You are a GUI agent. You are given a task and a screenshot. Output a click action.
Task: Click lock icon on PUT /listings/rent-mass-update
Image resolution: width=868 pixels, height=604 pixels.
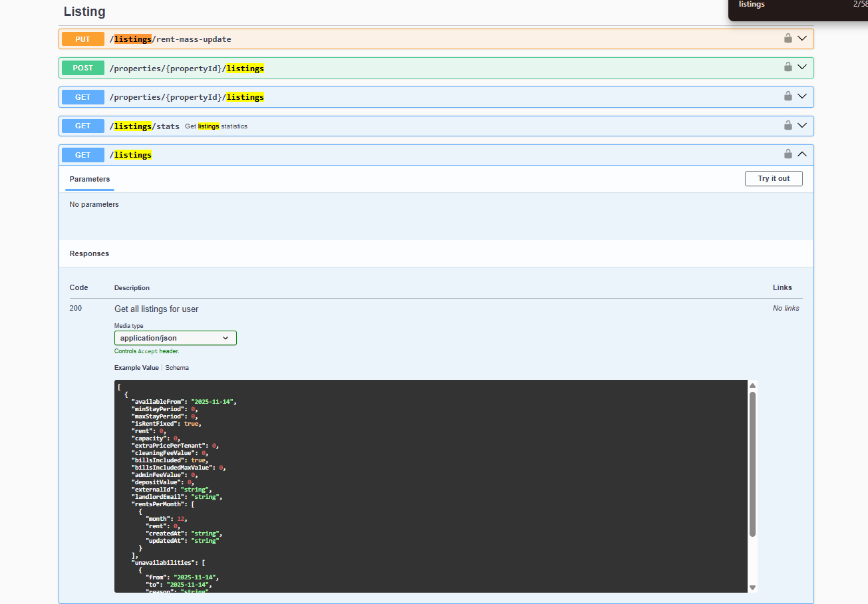[x=788, y=39]
